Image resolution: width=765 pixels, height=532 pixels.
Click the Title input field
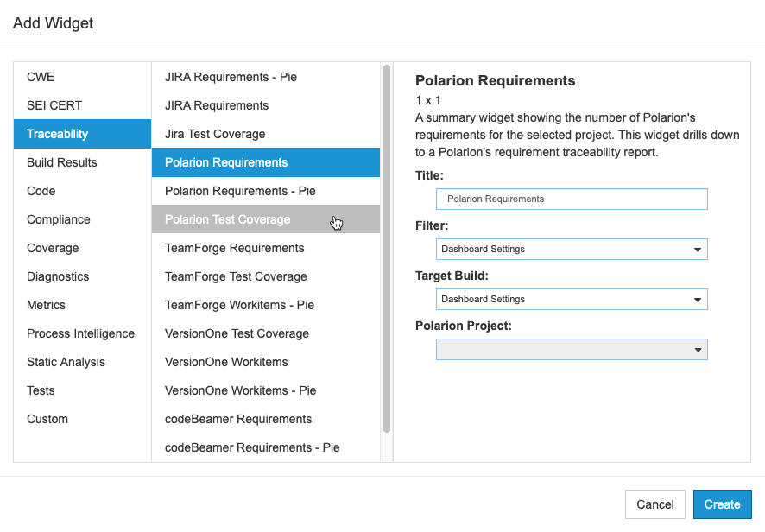[x=572, y=199]
